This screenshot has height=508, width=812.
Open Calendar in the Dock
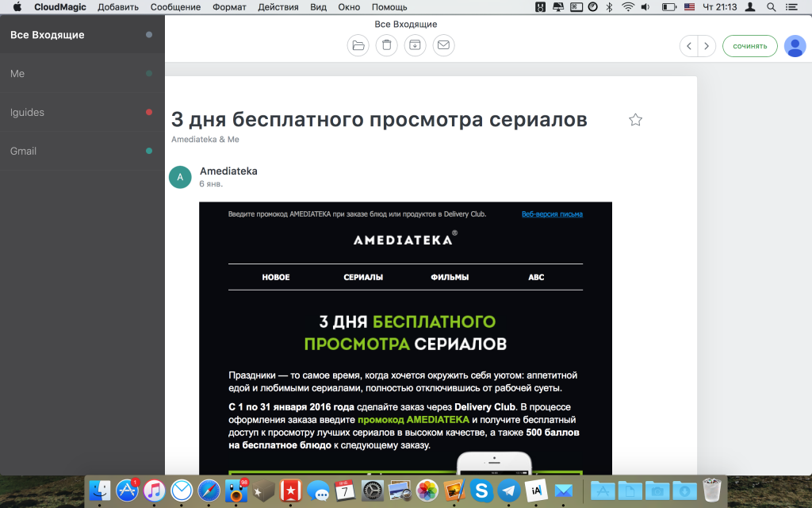[x=345, y=491]
